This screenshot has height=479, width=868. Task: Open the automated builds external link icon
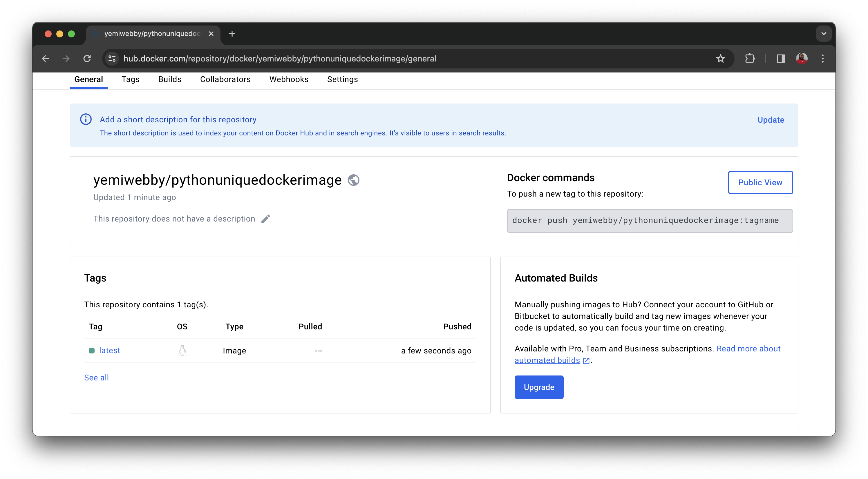click(587, 360)
